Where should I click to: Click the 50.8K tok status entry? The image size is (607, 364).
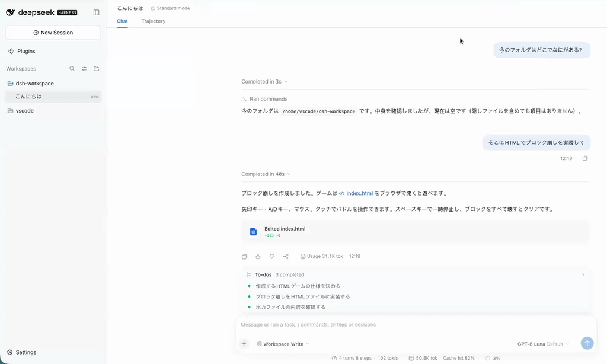pos(423,358)
